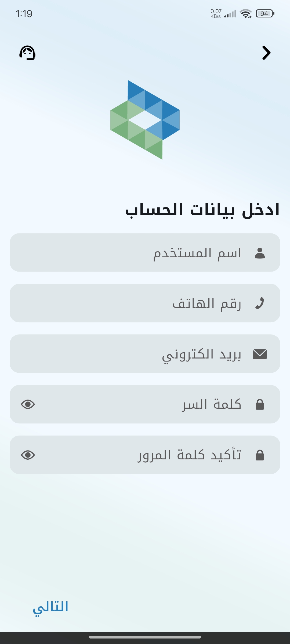Tap the home gesture bar

(x=145, y=637)
